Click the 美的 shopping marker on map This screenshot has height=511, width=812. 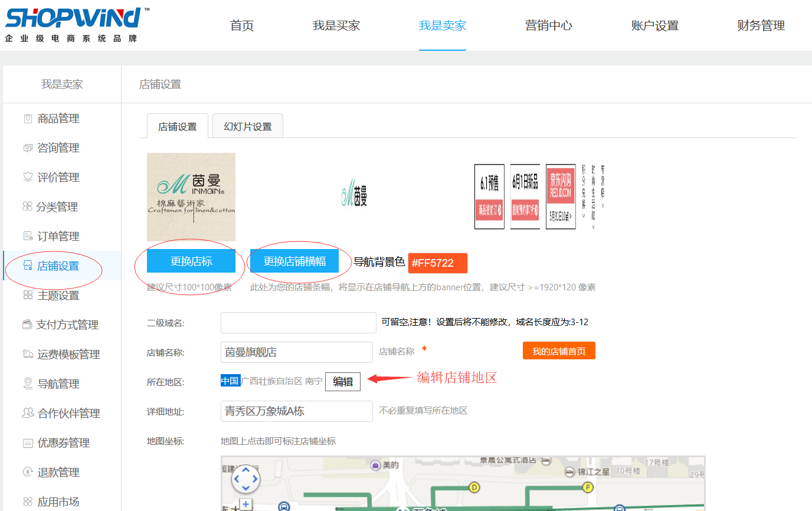(375, 466)
